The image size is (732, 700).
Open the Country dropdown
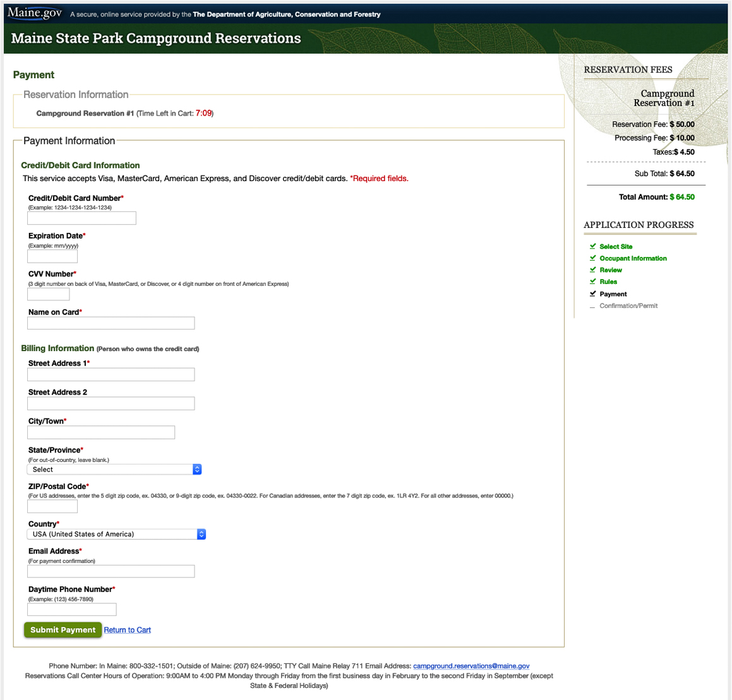click(x=117, y=534)
